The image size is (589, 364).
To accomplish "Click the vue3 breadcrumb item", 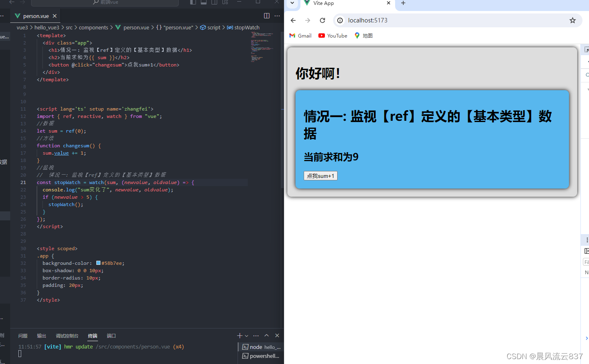I will point(22,27).
